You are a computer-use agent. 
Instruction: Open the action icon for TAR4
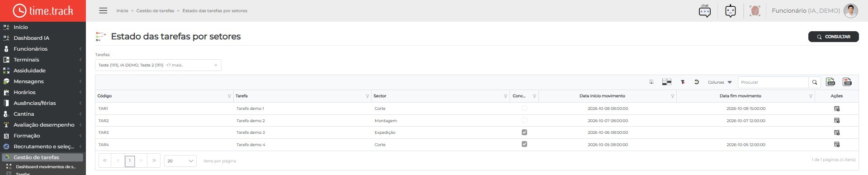click(x=837, y=145)
